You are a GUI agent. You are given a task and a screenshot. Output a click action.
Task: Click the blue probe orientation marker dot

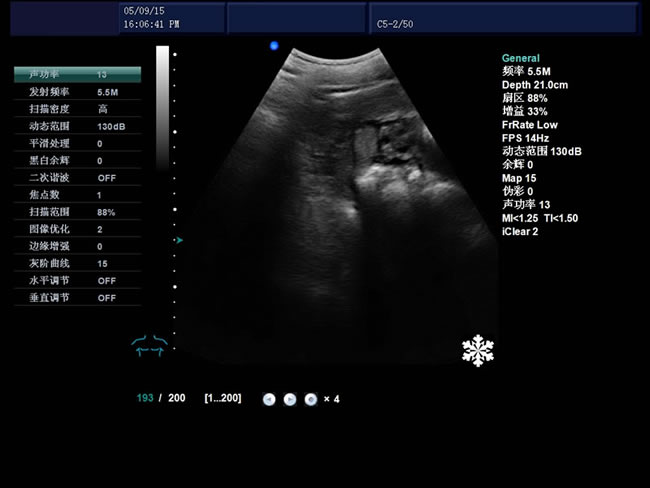click(x=274, y=46)
